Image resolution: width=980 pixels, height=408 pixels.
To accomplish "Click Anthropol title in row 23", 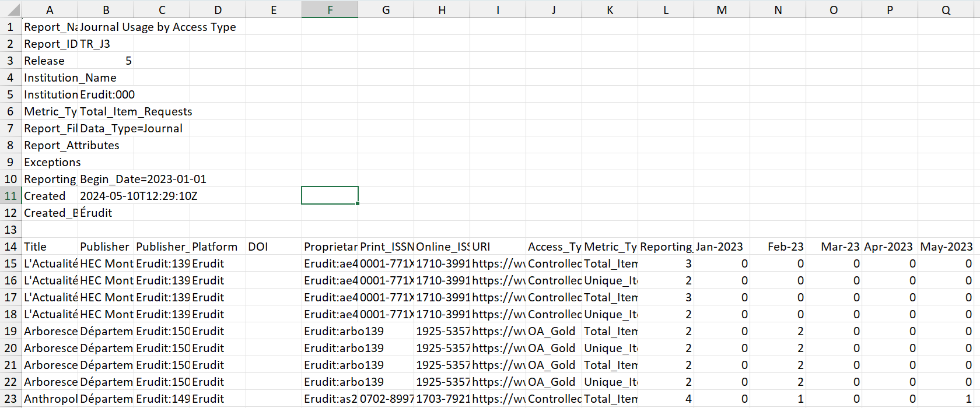I will pos(50,399).
